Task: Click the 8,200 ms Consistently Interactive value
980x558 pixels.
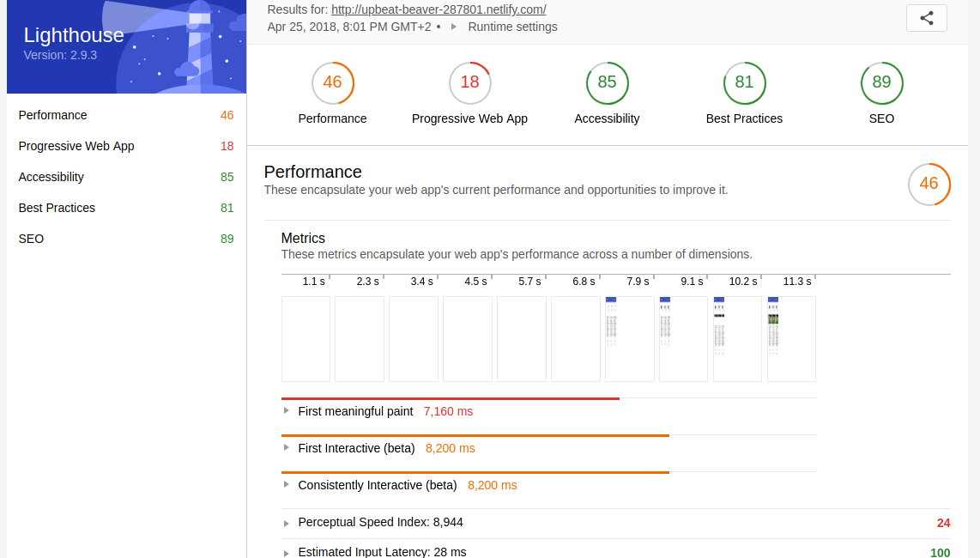Action: pyautogui.click(x=493, y=485)
